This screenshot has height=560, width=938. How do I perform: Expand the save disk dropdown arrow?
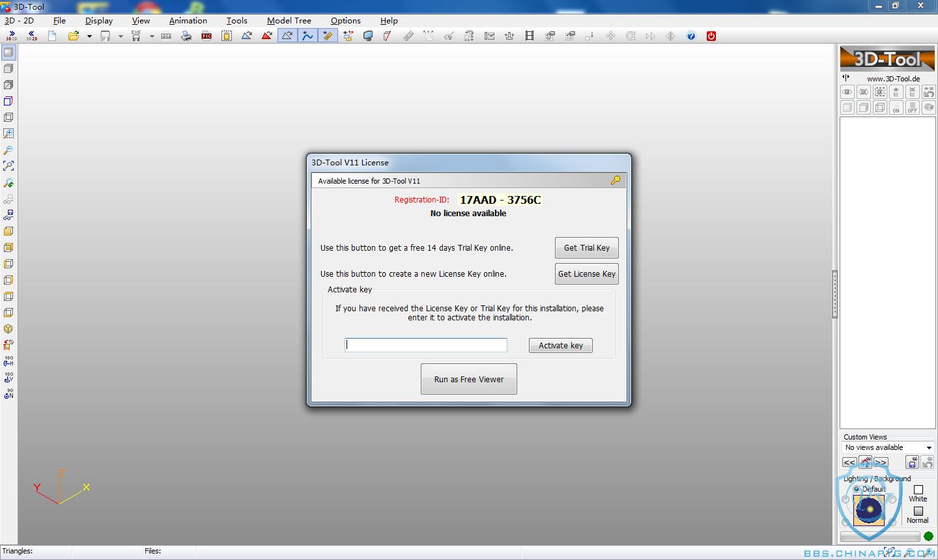pos(121,36)
